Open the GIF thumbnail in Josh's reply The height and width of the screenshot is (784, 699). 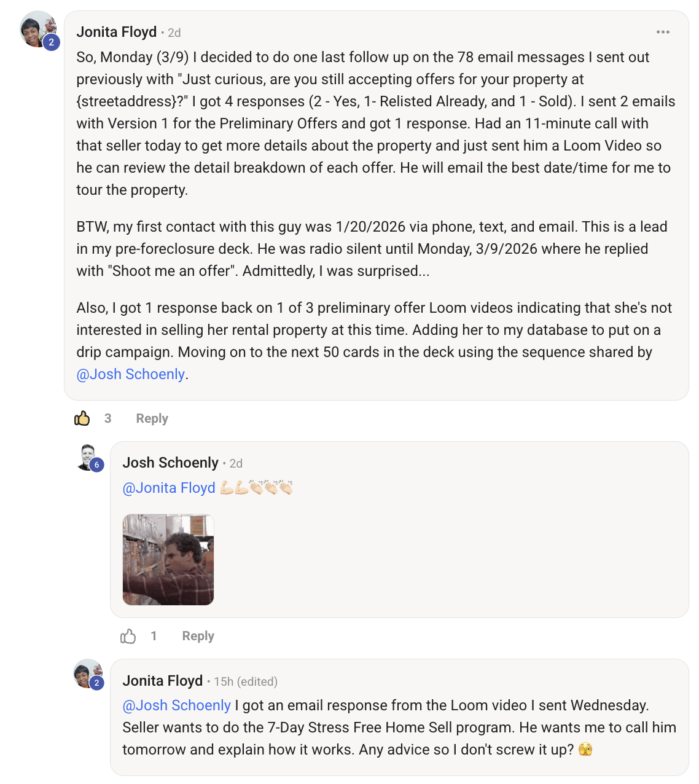tap(168, 559)
